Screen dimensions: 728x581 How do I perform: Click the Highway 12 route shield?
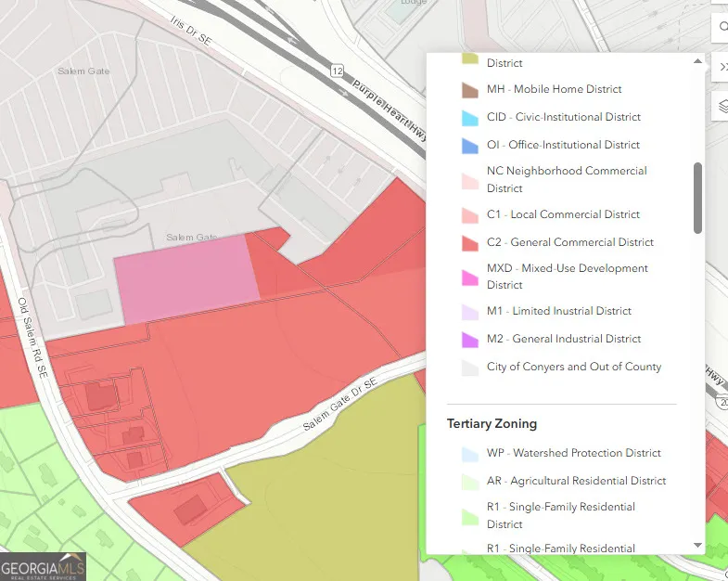(x=336, y=71)
